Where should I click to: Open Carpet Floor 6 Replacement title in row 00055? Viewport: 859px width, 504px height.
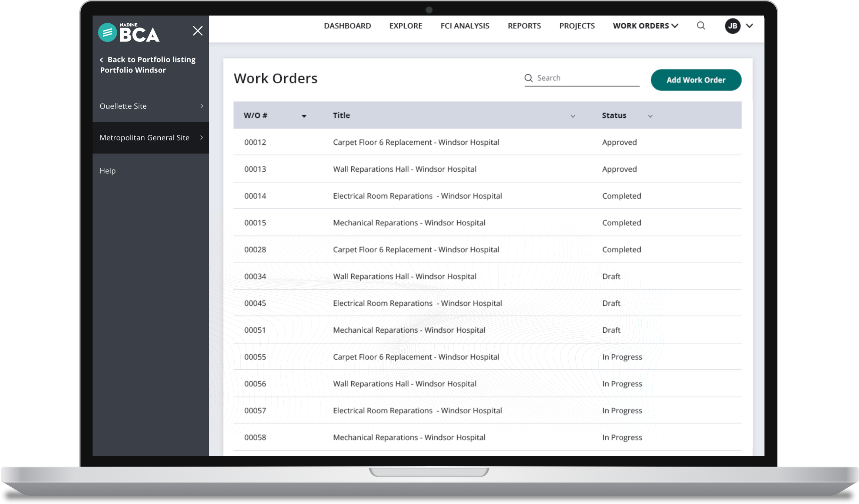point(416,357)
